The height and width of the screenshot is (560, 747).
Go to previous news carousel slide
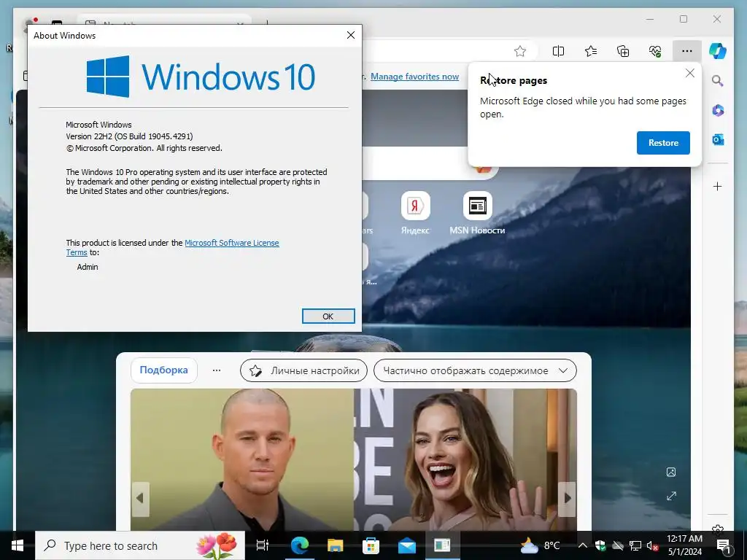tap(140, 499)
